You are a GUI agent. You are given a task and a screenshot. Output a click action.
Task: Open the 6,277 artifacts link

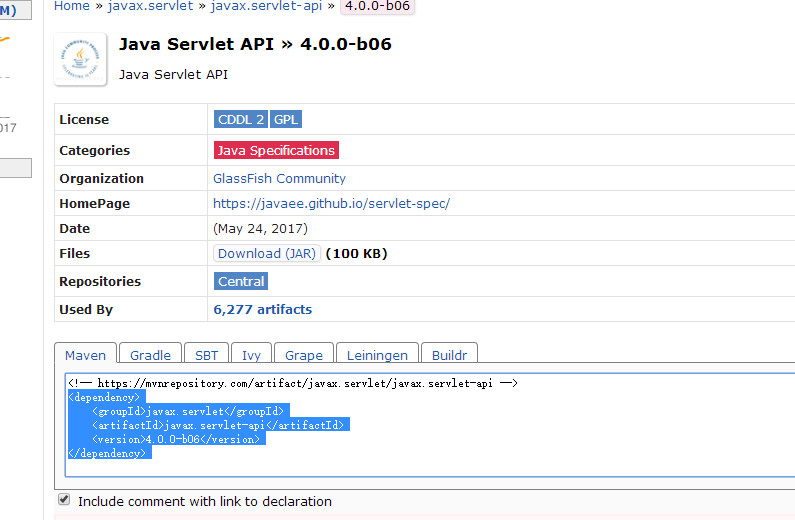(262, 310)
